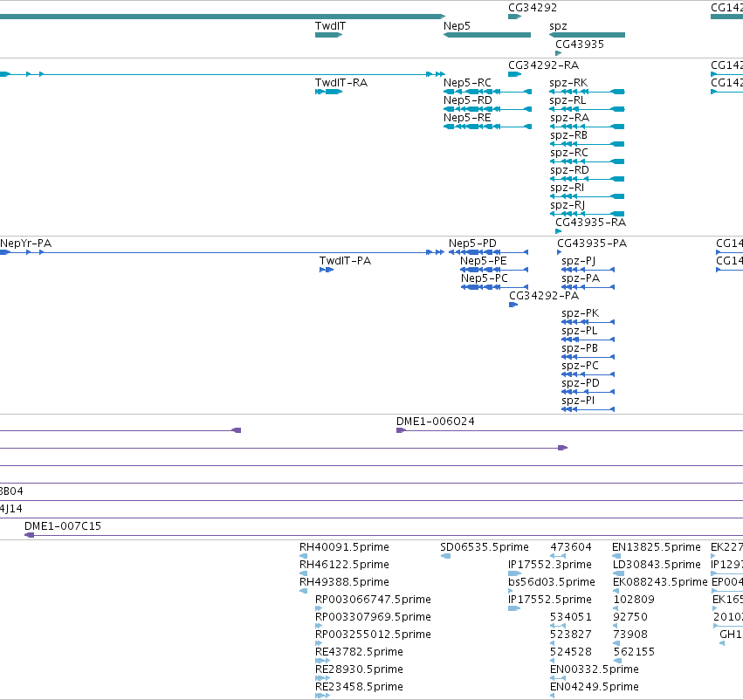Click the spz-RJ transcript label

pyautogui.click(x=568, y=205)
